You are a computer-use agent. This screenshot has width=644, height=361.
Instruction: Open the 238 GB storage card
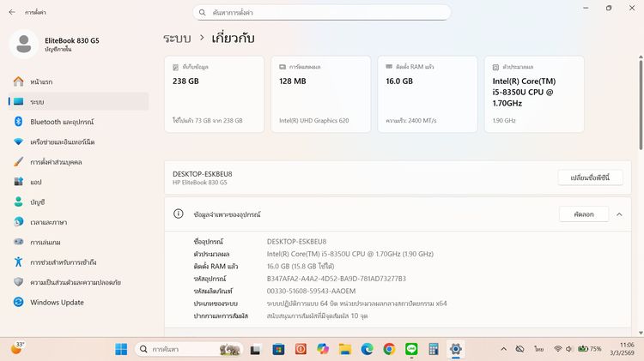(x=214, y=94)
